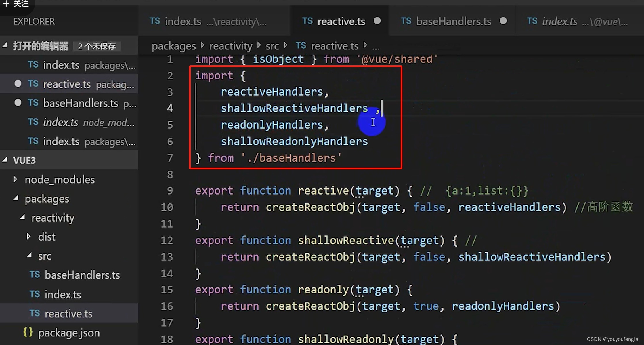Viewport: 644px width, 345px height.
Task: Click unsaved dot on reactive.ts tab
Action: pyautogui.click(x=377, y=21)
